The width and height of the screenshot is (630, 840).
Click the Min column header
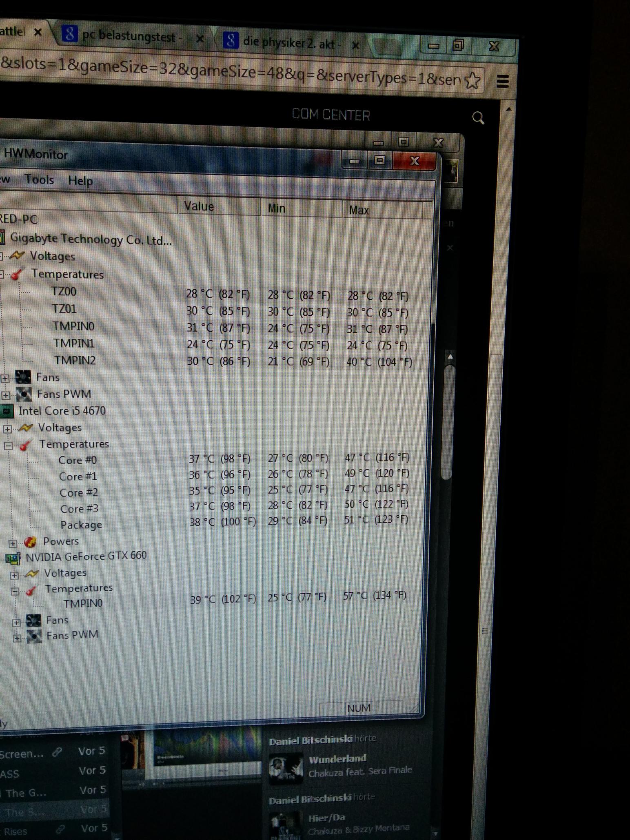[301, 208]
